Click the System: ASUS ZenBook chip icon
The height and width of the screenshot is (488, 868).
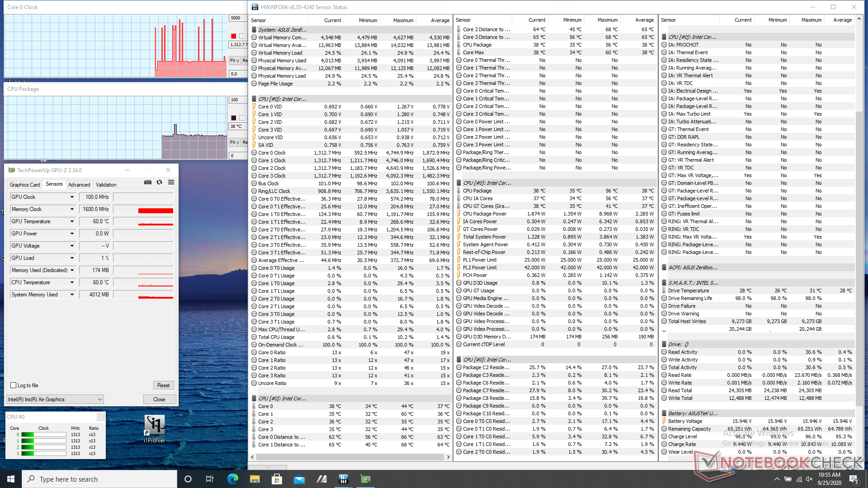[254, 29]
